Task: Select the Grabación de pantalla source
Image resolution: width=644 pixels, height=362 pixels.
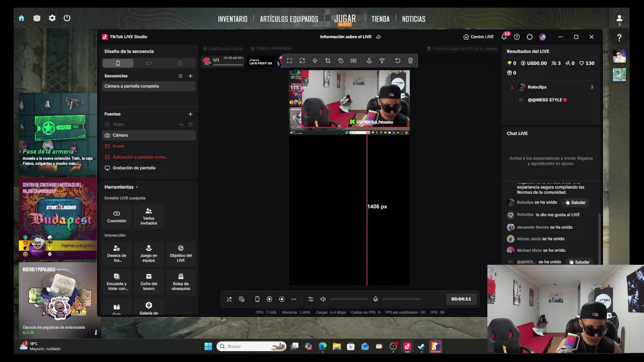Action: click(x=148, y=168)
